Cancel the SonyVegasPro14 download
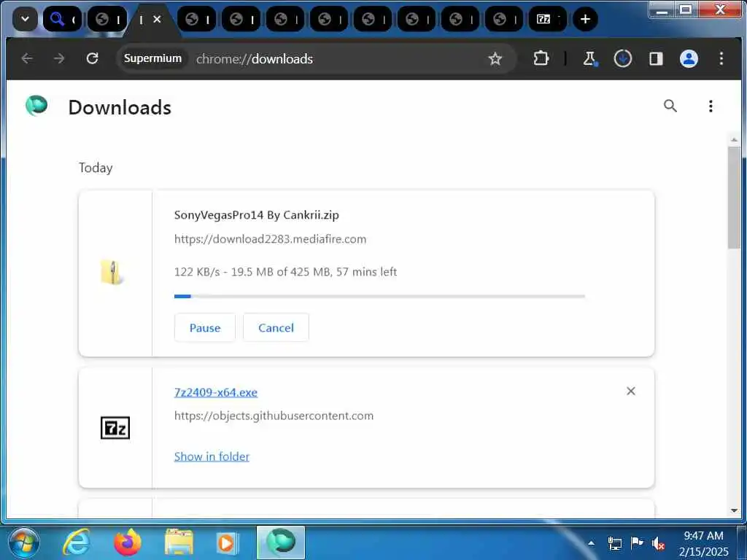747x560 pixels. (x=276, y=327)
